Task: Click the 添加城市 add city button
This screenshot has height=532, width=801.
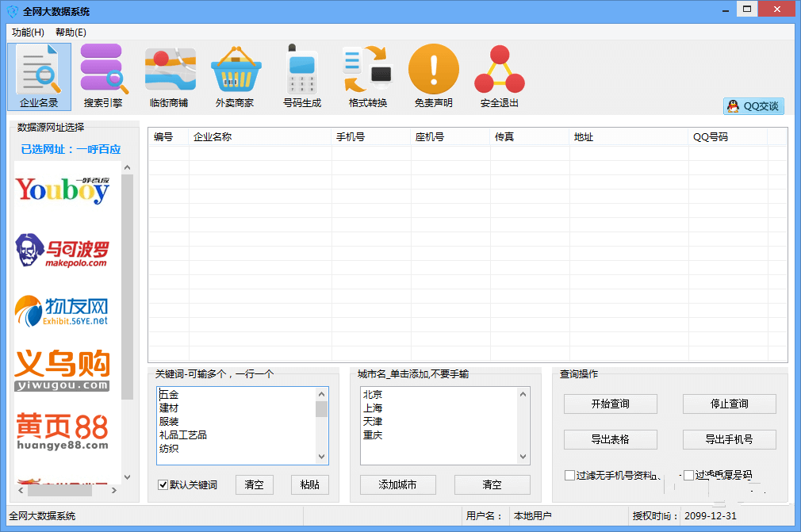Action: [398, 484]
